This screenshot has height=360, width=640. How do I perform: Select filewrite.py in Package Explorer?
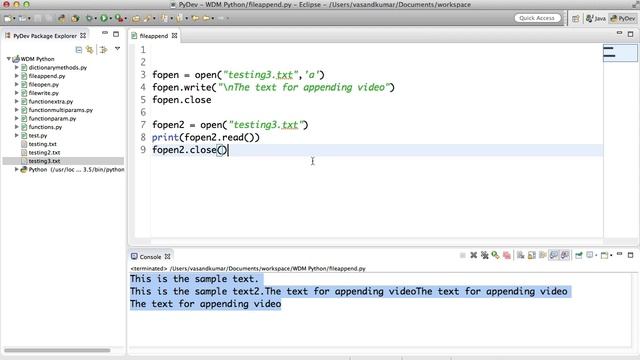tap(44, 93)
